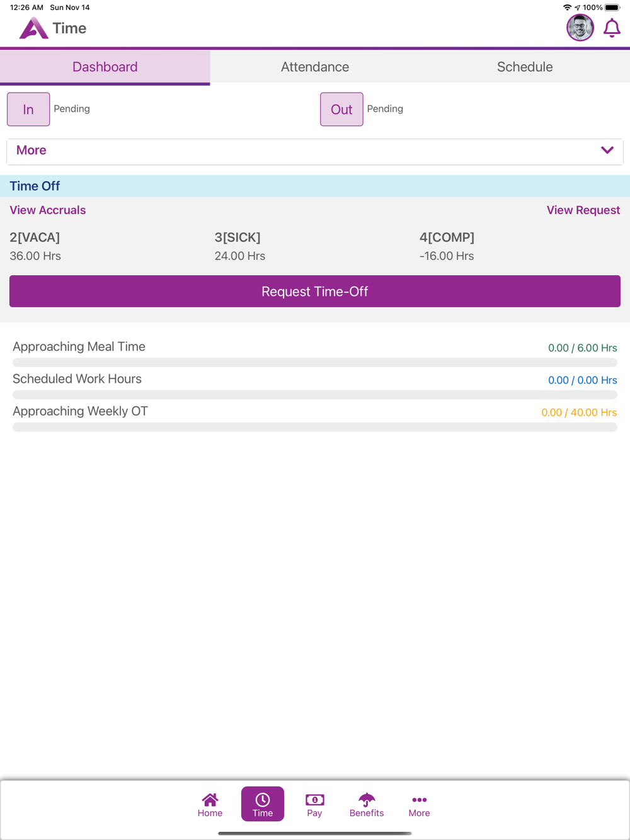Select the 0.00 / 0.00 Hrs value

[583, 380]
